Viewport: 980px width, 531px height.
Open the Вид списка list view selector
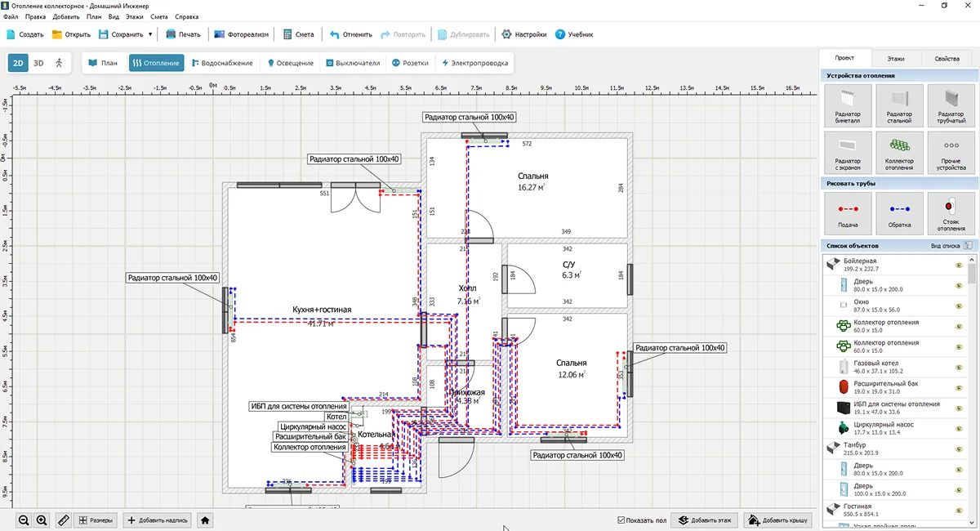pyautogui.click(x=952, y=245)
